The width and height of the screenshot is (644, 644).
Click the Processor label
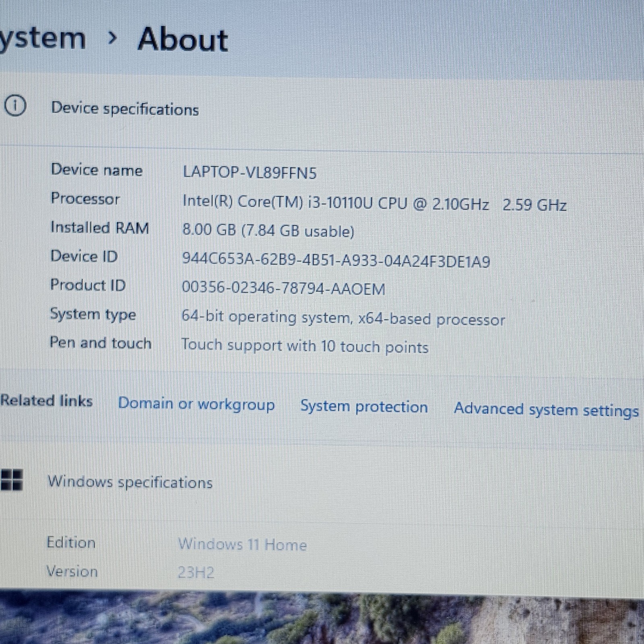[85, 199]
